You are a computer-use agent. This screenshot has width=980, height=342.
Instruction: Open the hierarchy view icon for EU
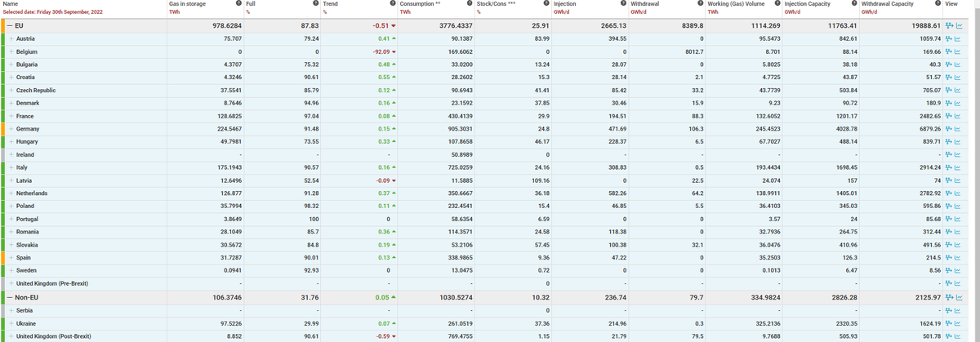pos(948,26)
